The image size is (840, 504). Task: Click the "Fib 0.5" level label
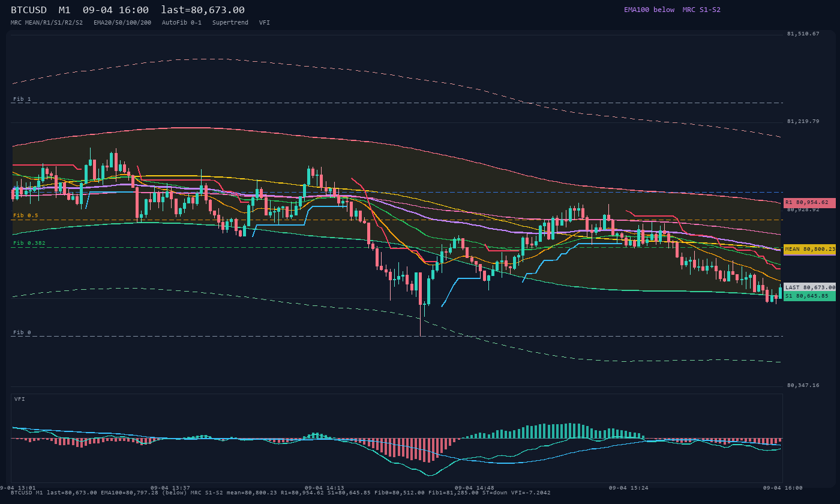[25, 215]
